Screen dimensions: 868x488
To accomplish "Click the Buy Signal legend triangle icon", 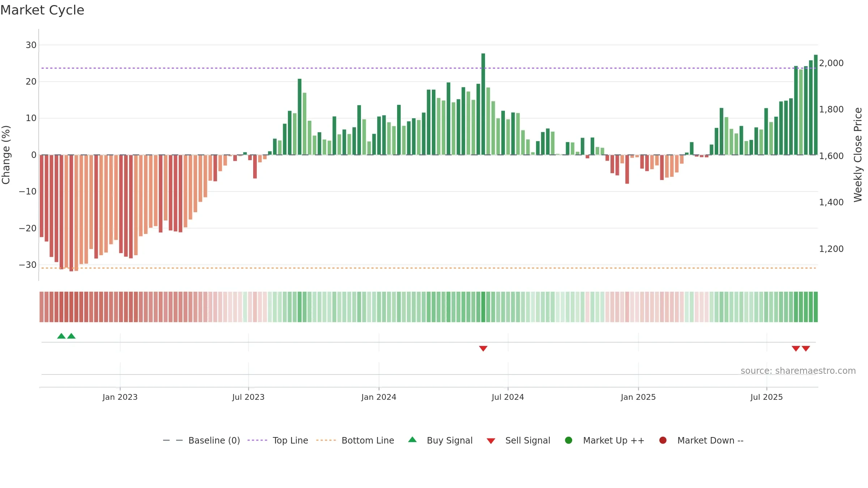I will pos(412,440).
